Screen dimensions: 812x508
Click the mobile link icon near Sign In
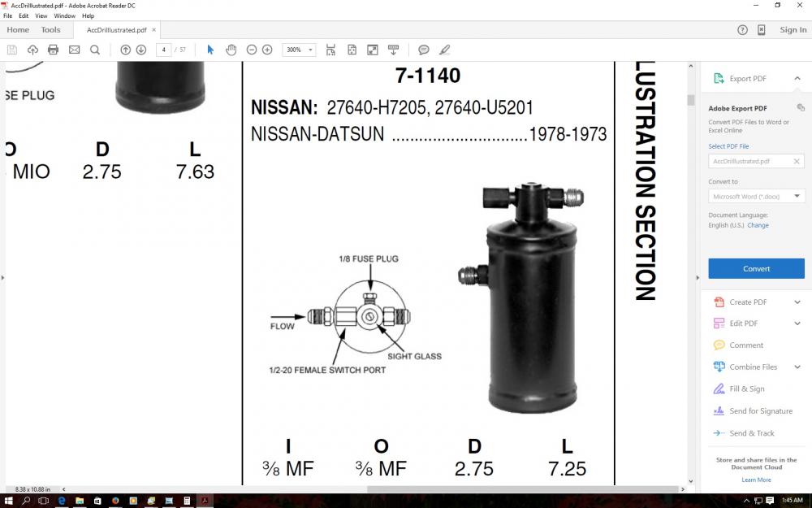click(x=762, y=29)
